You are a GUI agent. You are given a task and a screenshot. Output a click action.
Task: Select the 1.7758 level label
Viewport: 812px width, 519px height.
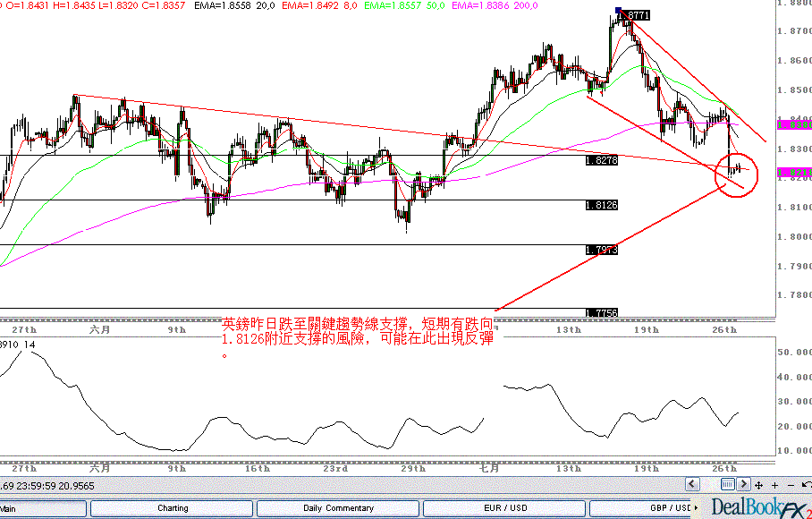pos(601,313)
